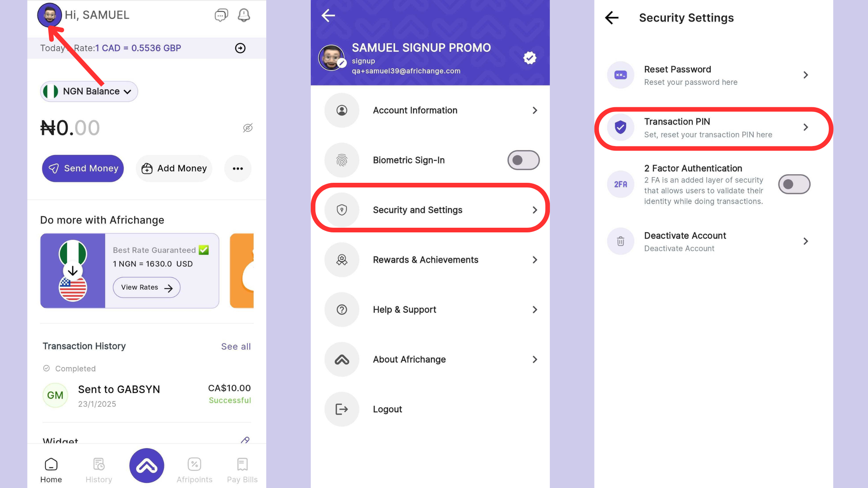Expand the Security and Settings chevron
The height and width of the screenshot is (488, 868).
click(x=535, y=210)
